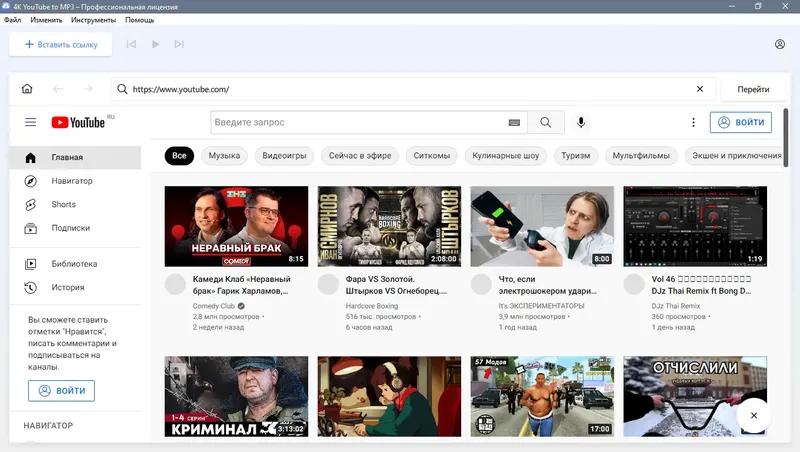Open Библиотека in YouTube sidebar
This screenshot has width=800, height=452.
coord(75,264)
